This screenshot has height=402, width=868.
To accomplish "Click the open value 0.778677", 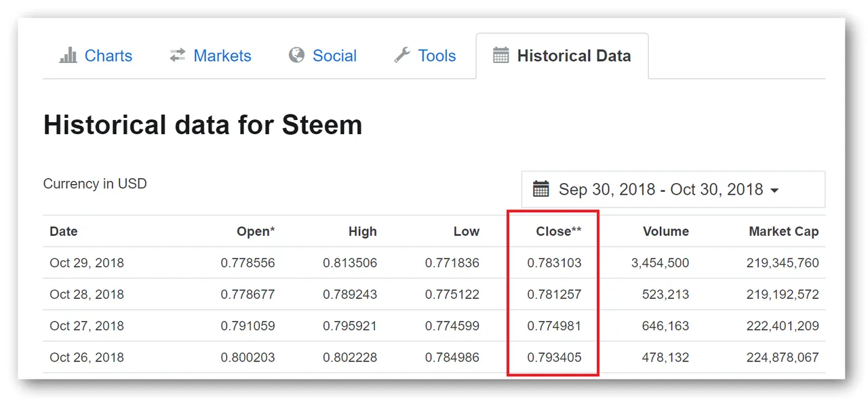I will [248, 294].
